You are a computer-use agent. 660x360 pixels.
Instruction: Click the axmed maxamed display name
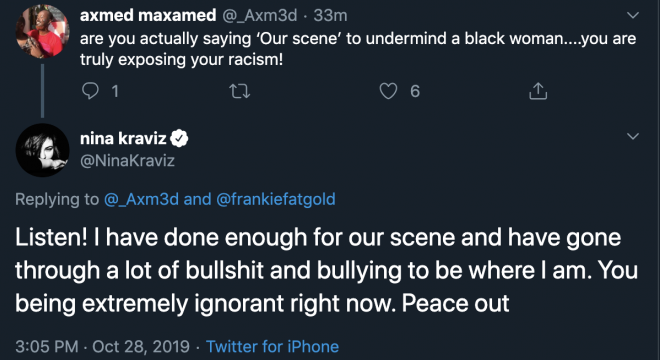tap(148, 15)
